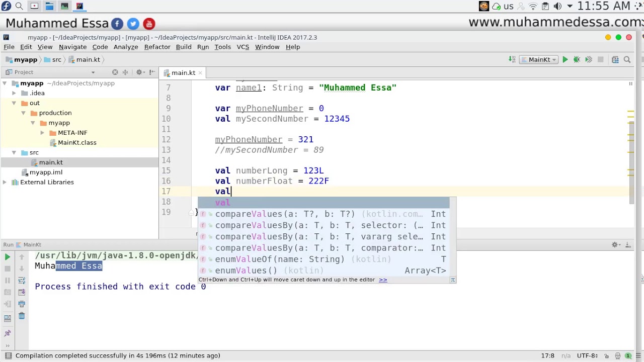Select the MainKt tab in Run panel
Image resolution: width=644 pixels, height=362 pixels.
(32, 245)
